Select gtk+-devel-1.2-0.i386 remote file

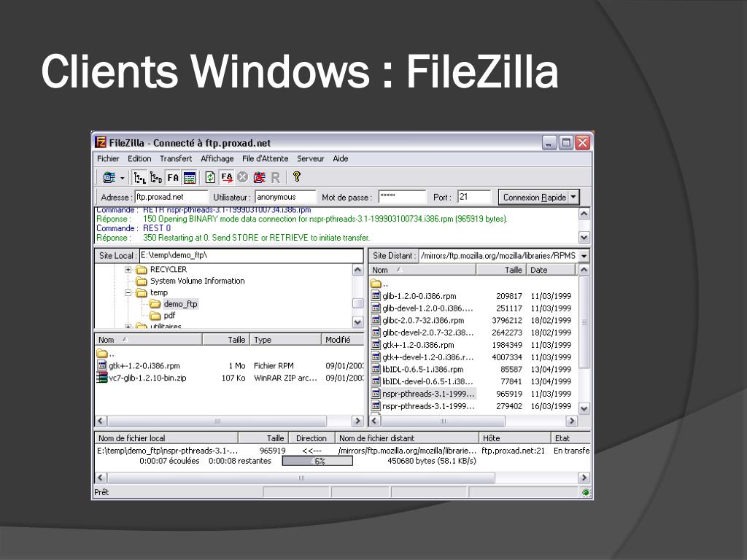[427, 357]
